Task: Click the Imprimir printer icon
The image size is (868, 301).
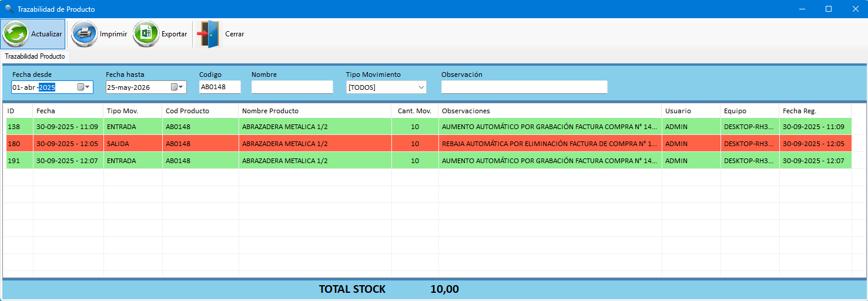Action: 85,34
